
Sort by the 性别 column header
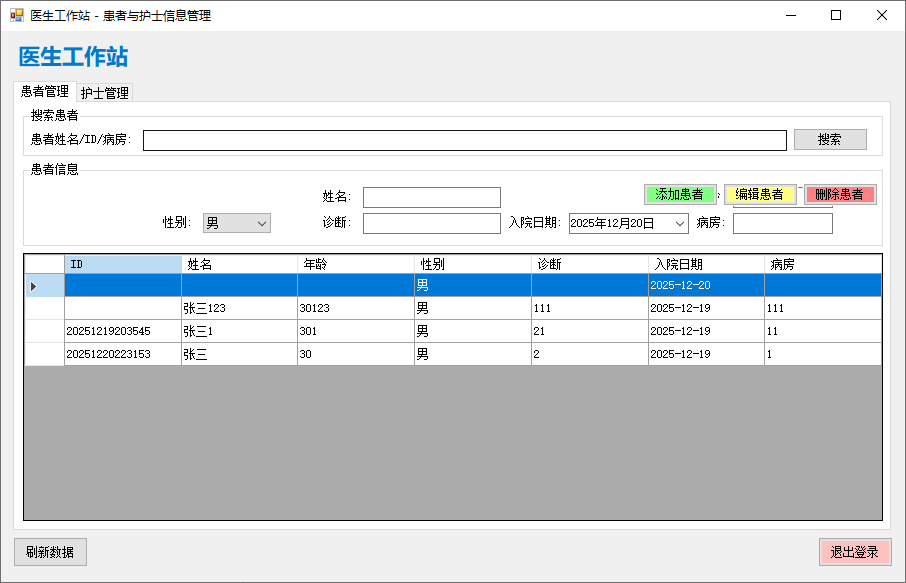[473, 264]
